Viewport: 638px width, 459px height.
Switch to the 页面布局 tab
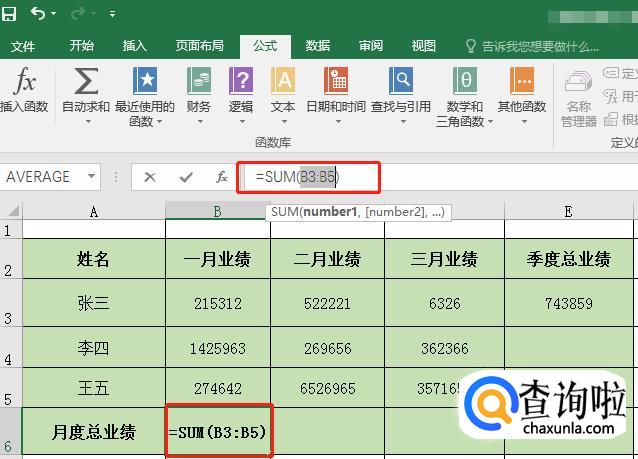click(199, 46)
